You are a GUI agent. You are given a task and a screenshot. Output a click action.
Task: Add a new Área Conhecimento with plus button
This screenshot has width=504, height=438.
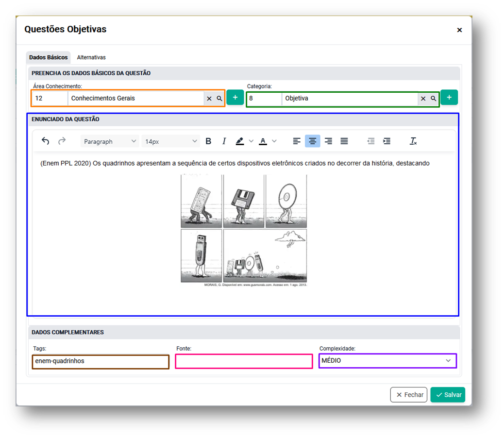(x=235, y=98)
